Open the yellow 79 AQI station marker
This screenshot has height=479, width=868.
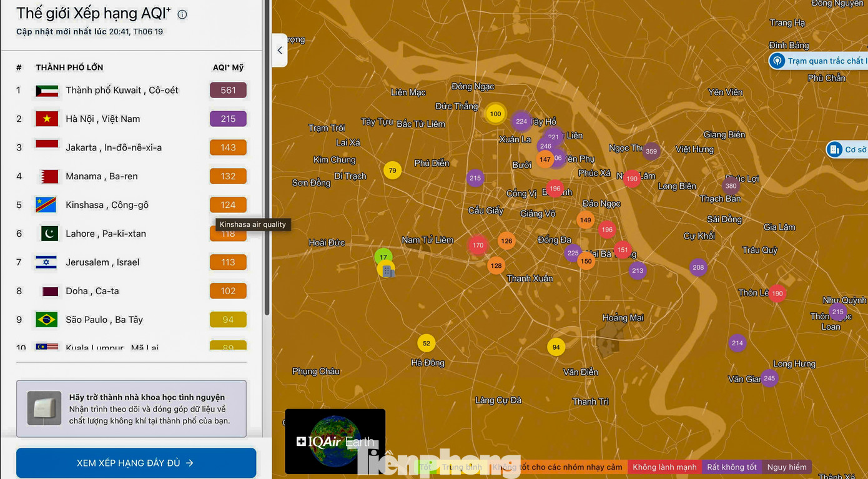(x=392, y=170)
